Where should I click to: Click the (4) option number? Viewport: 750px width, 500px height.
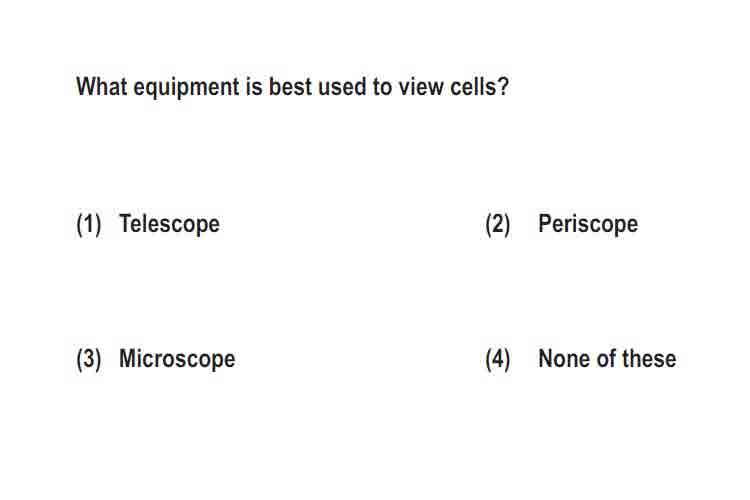[497, 359]
